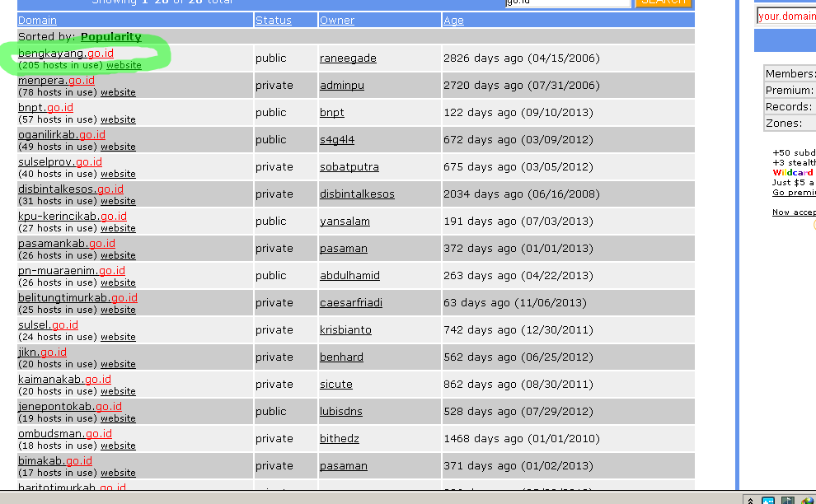
Task: Open owner profile abdulhamid
Action: tap(349, 276)
